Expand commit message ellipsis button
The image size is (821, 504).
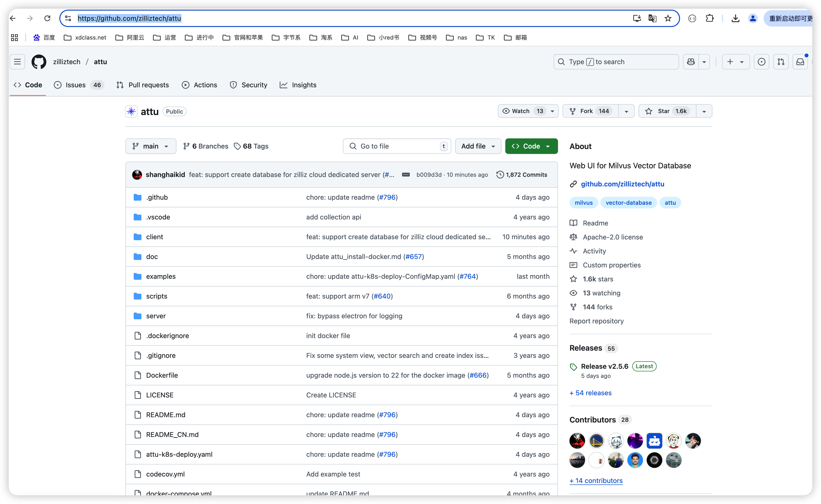[x=406, y=175]
